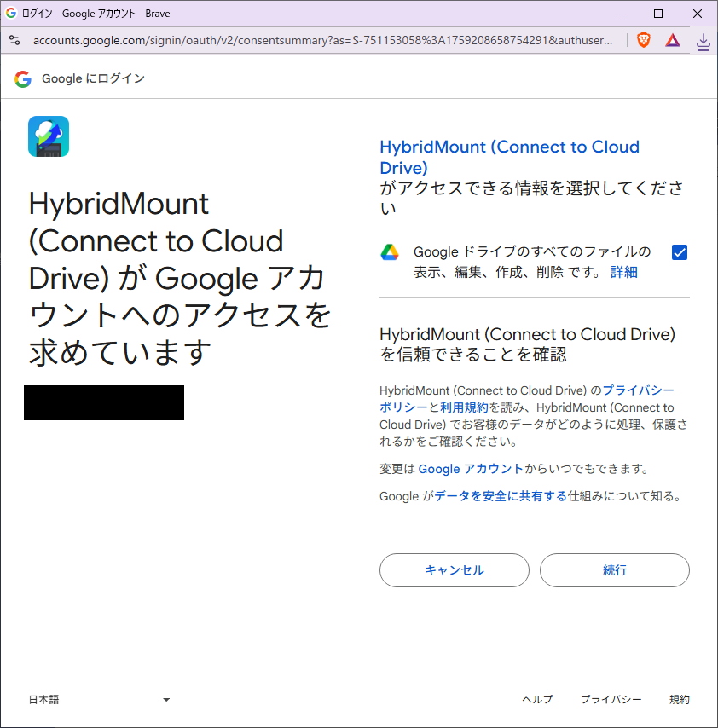Uncheck the Google Drive access checkbox
718x728 pixels.
pyautogui.click(x=680, y=252)
